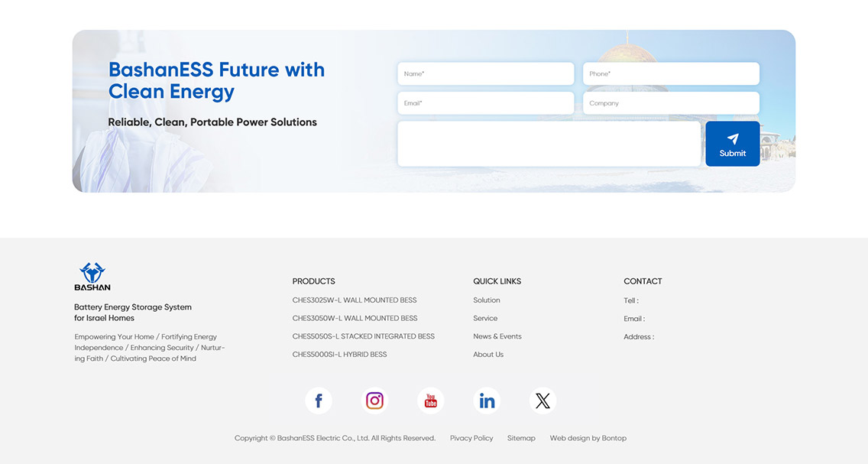Screen dimensions: 868x464
Task: Click into the Phone field
Action: tap(671, 74)
